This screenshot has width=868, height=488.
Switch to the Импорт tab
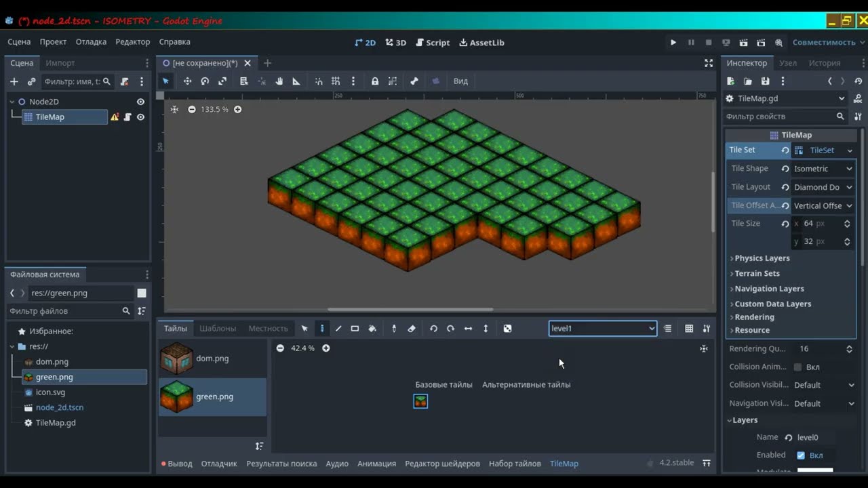(60, 63)
